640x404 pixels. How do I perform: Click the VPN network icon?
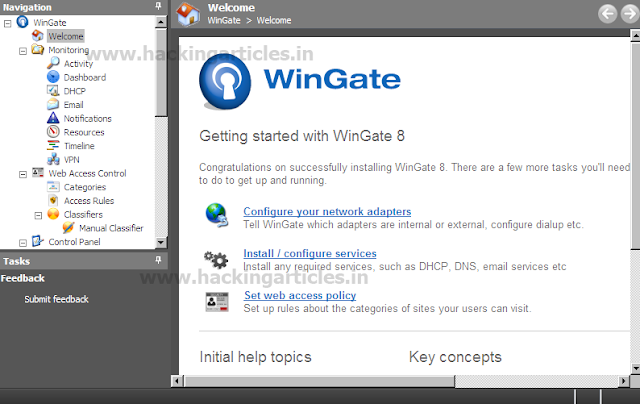(53, 159)
